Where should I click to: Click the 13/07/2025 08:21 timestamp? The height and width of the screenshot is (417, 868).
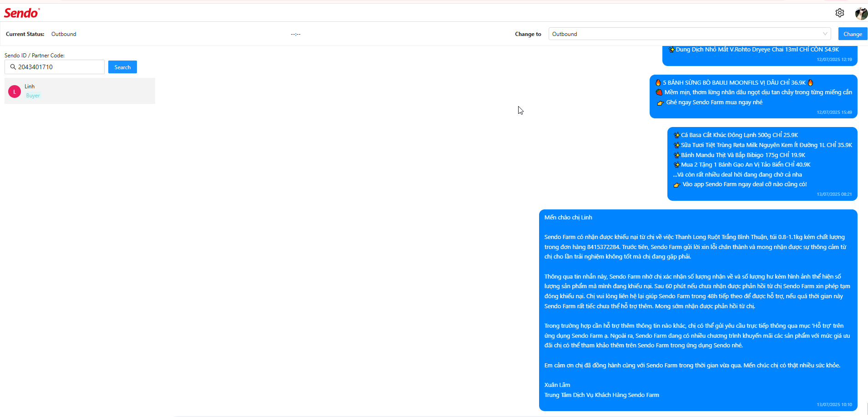coord(834,194)
